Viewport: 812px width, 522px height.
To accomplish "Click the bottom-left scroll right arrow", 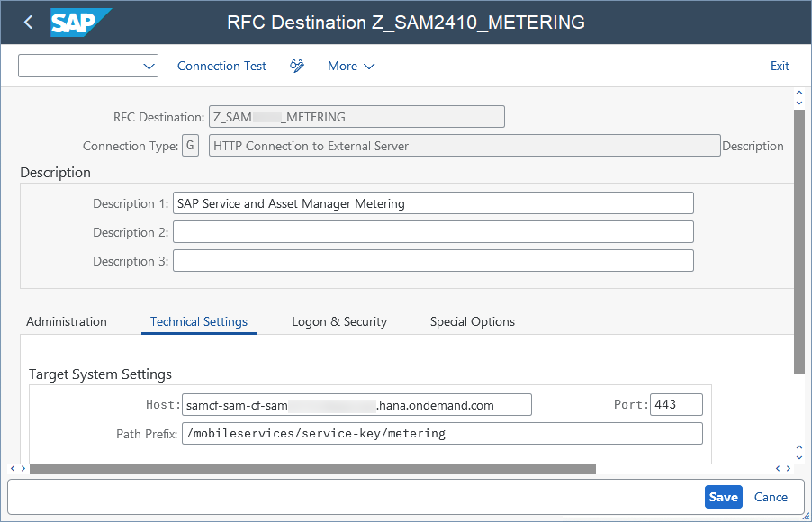I will (23, 469).
